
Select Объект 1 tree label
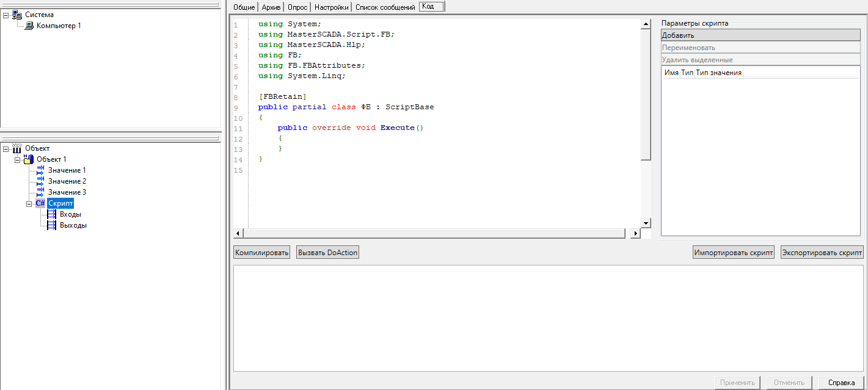pyautogui.click(x=51, y=159)
